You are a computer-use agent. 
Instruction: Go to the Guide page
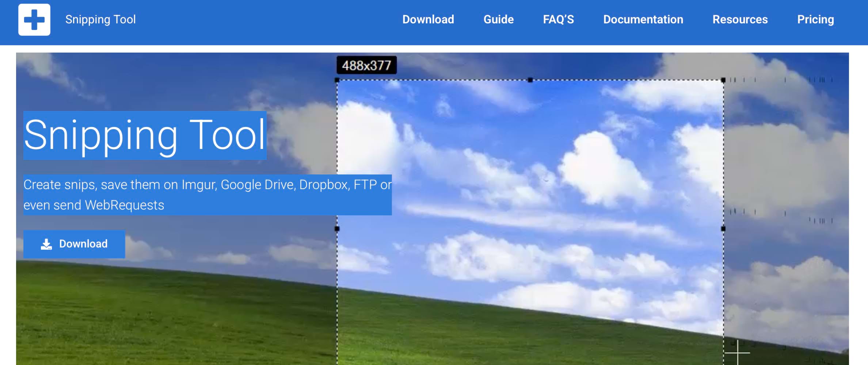pyautogui.click(x=499, y=19)
